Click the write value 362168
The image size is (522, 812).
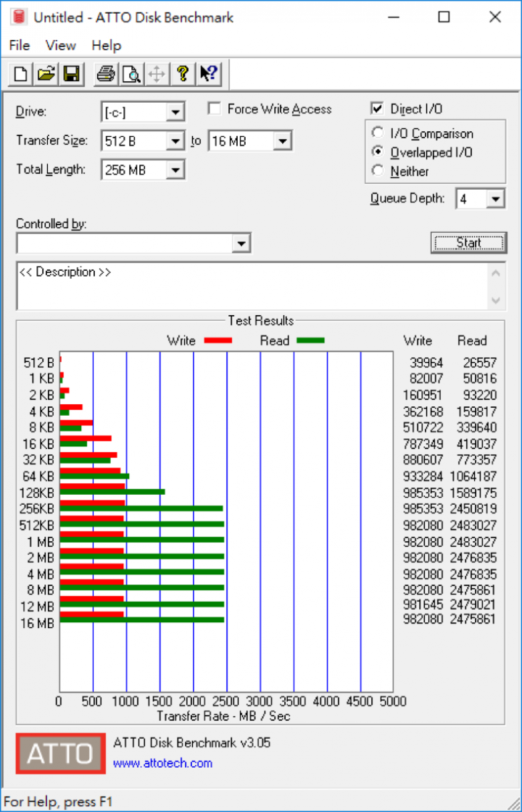pyautogui.click(x=423, y=411)
